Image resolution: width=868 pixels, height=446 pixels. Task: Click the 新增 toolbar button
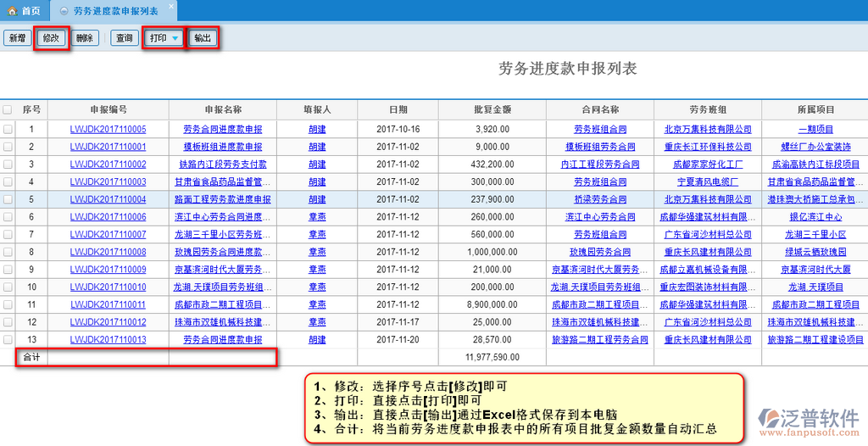(17, 38)
